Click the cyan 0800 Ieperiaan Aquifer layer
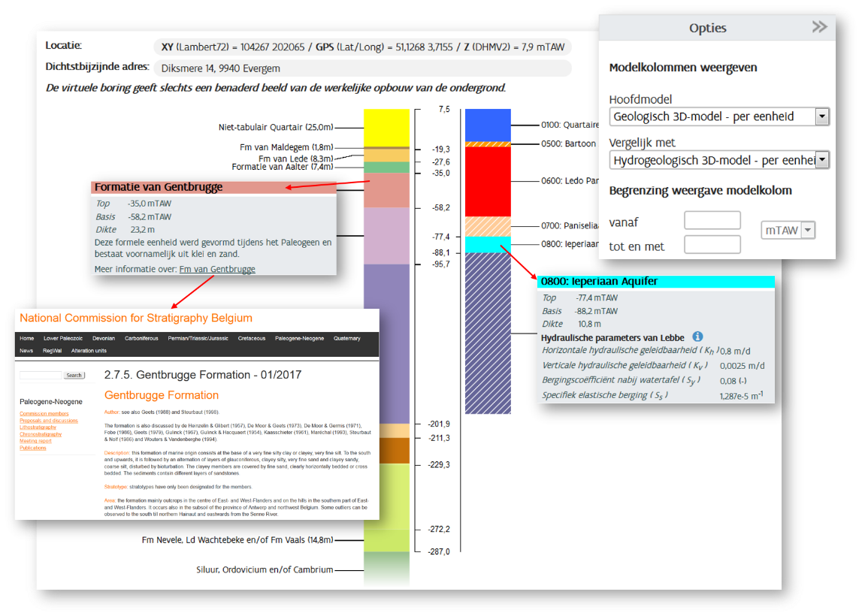The image size is (862, 616). 487,245
